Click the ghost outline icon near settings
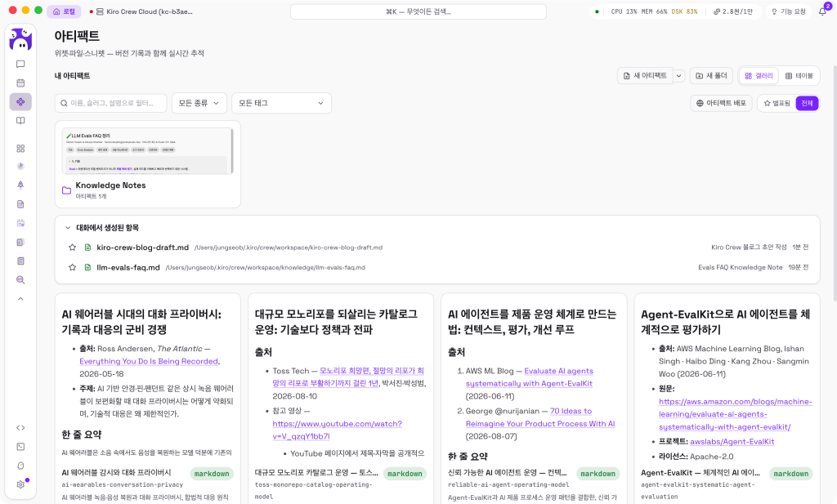837x504 pixels. [20, 466]
